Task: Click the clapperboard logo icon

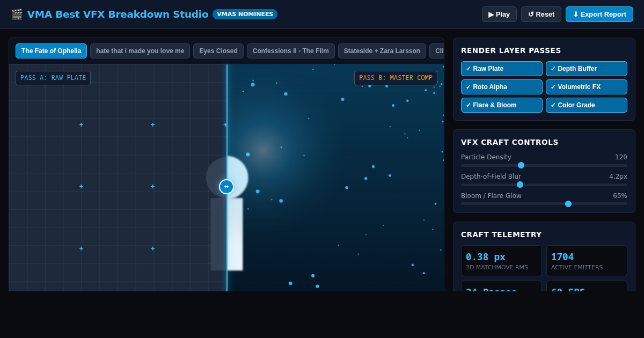Action: point(17,14)
